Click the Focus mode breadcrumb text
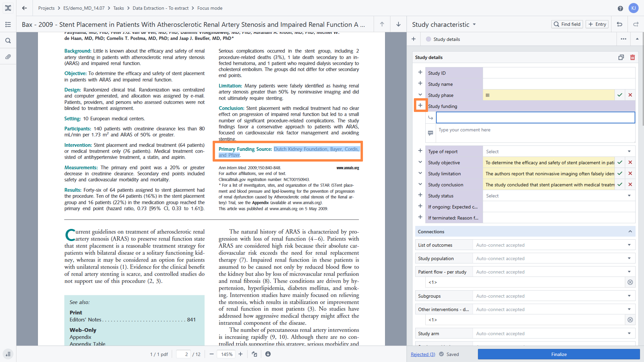This screenshot has width=644, height=362. pos(210,8)
